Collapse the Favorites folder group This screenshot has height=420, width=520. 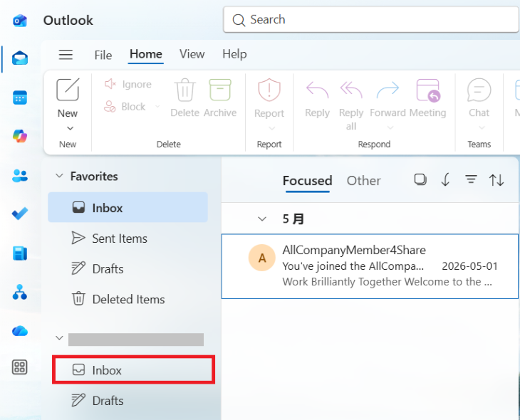[59, 176]
